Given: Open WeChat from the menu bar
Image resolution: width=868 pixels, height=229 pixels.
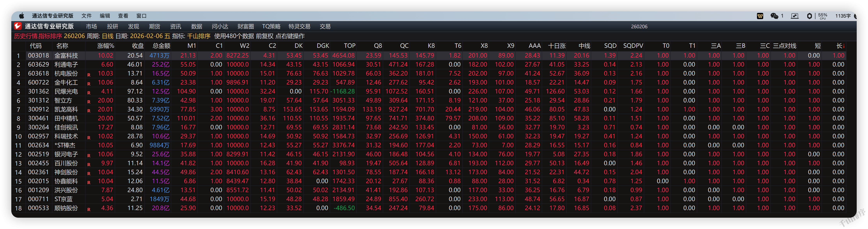Looking at the screenshot, I should (x=774, y=16).
